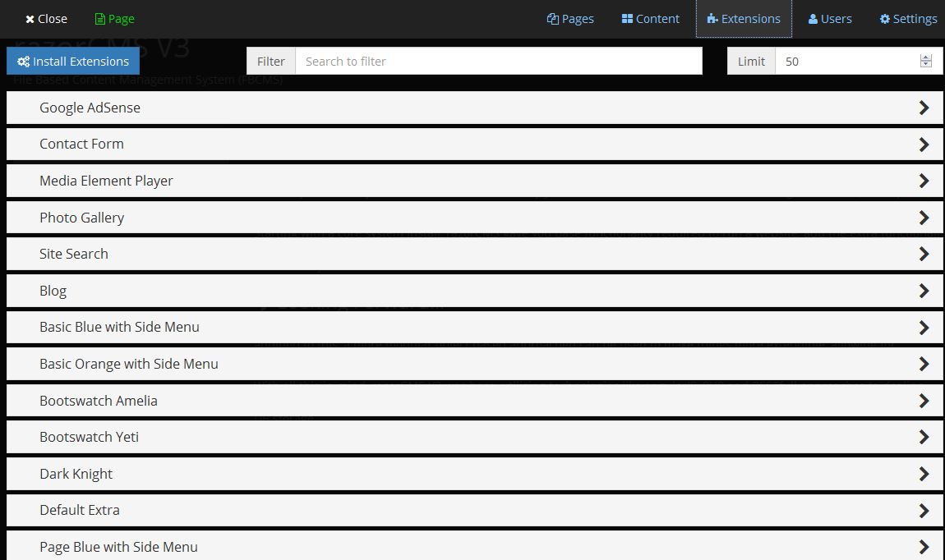Open the Pages tab label
This screenshot has width=945, height=560.
point(578,19)
